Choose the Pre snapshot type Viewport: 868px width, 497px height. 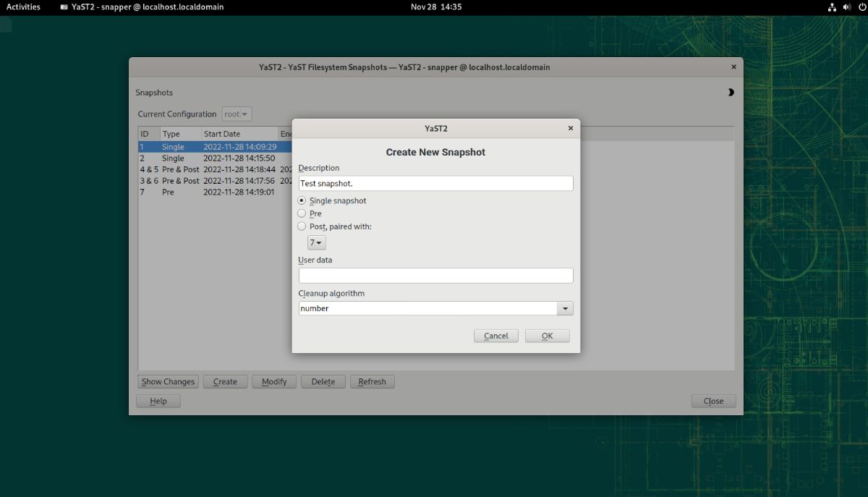[302, 213]
